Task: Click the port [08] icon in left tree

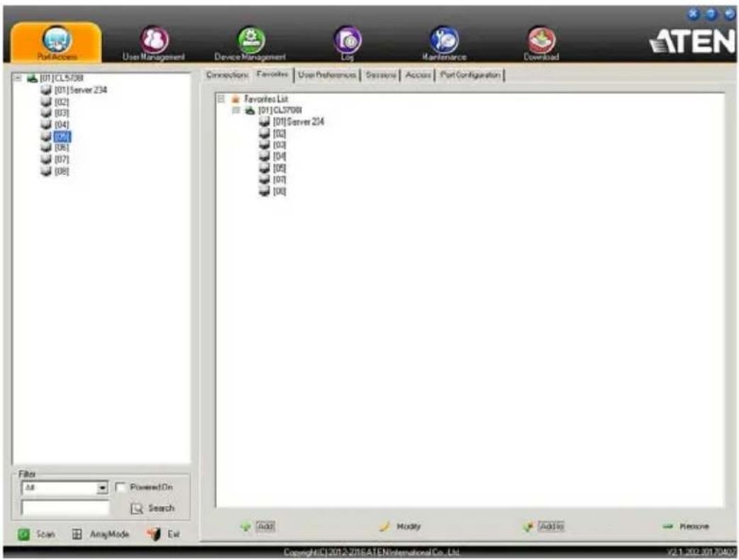Action: click(46, 171)
